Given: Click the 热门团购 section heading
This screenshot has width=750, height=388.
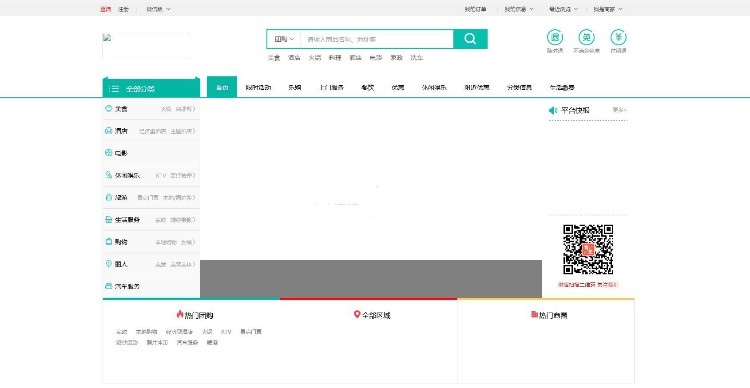Looking at the screenshot, I should pos(199,315).
